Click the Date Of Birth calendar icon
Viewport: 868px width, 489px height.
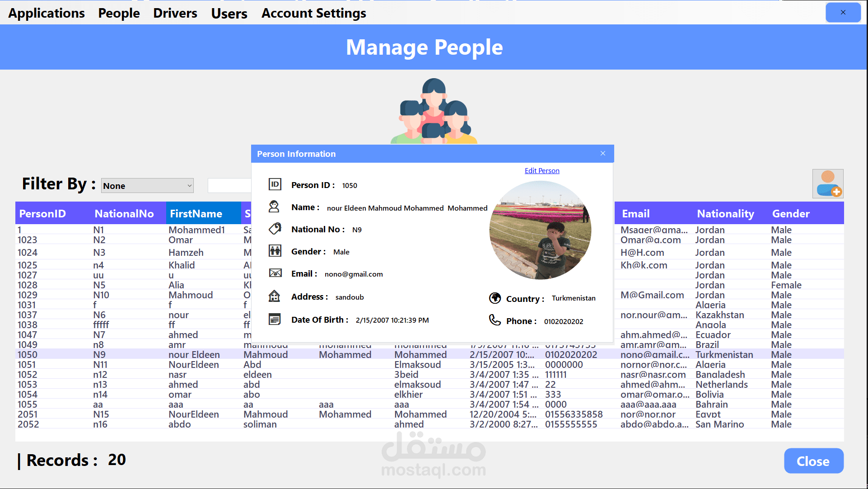(274, 319)
